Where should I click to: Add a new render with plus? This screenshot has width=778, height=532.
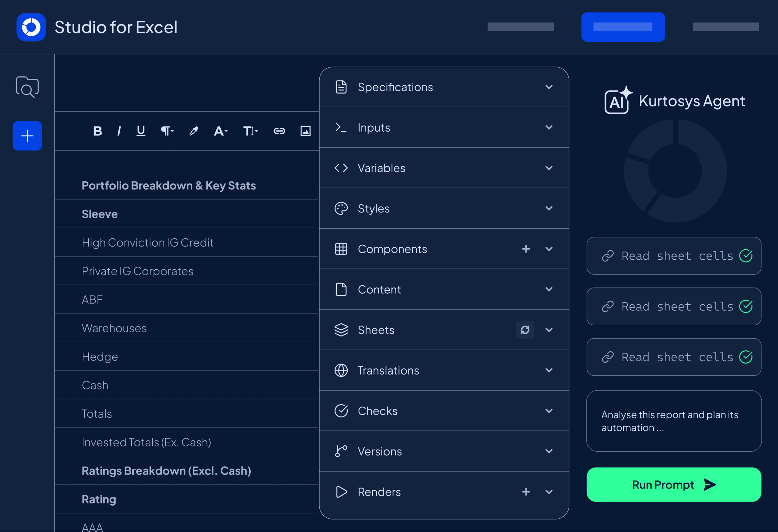tap(526, 492)
